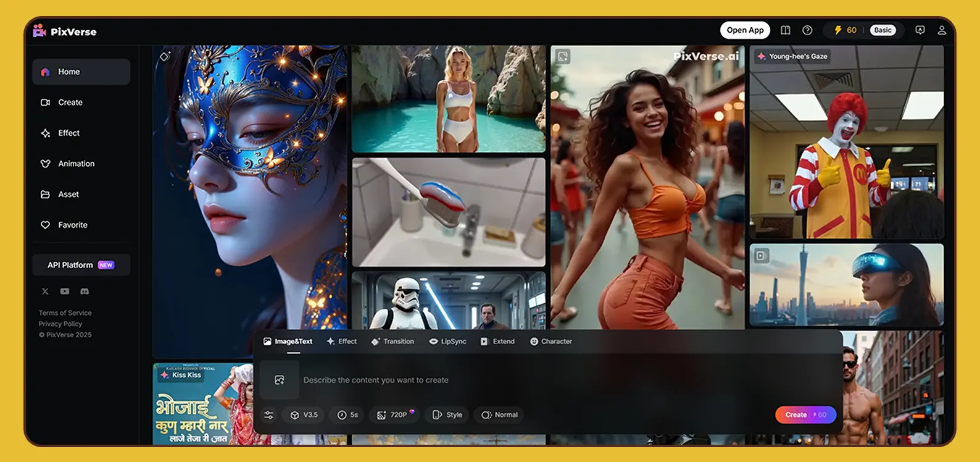Image resolution: width=980 pixels, height=462 pixels.
Task: Open the X (Twitter) social icon
Action: (45, 292)
